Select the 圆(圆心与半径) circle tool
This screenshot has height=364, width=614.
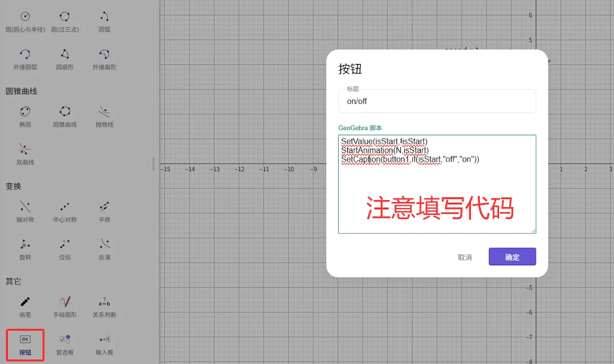pos(25,22)
